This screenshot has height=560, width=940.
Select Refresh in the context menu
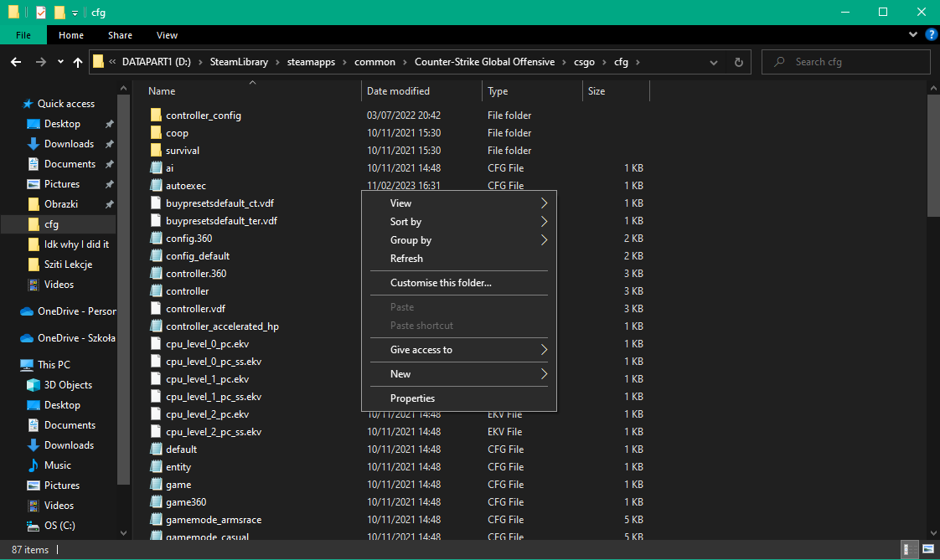[406, 259]
